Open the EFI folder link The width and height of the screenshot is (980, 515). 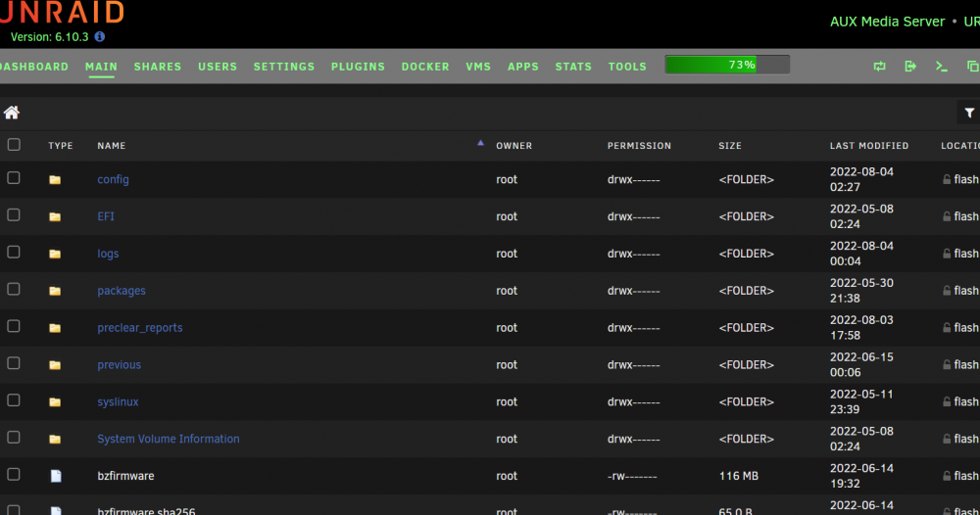coord(106,216)
